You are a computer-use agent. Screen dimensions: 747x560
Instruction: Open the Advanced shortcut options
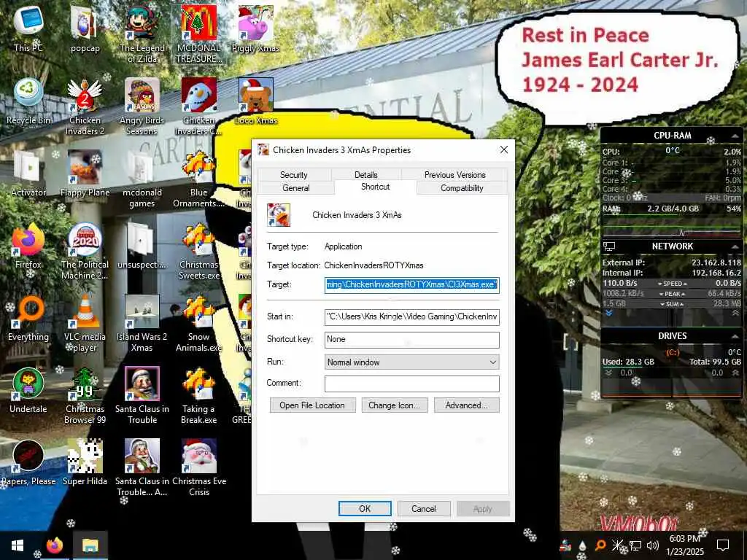coord(466,405)
